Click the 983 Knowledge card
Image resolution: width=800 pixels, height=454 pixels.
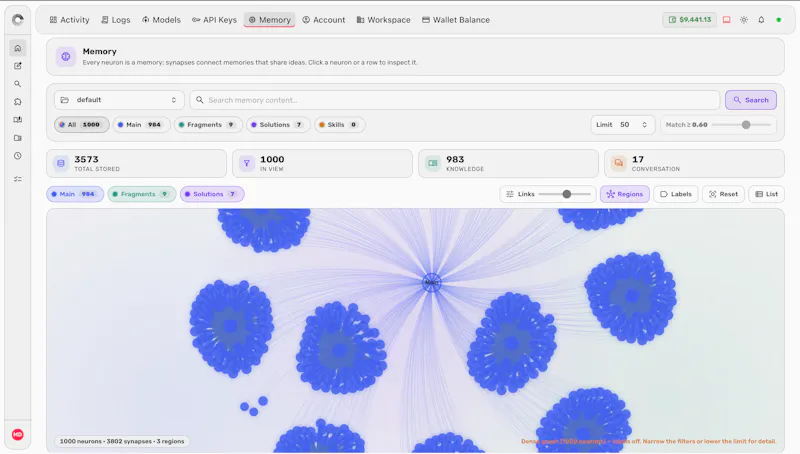[508, 163]
